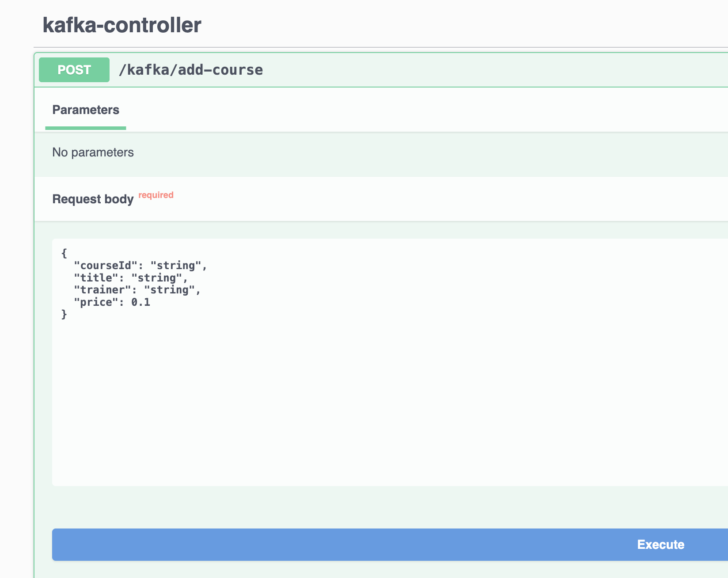The height and width of the screenshot is (578, 728).
Task: Click the green underline beneath Parameters
Action: pos(86,128)
